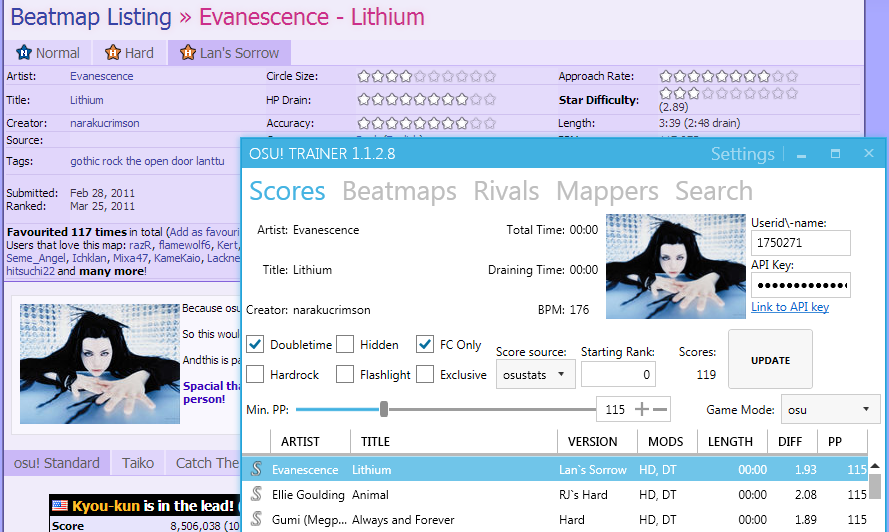Click the S rank icon on Evanescence row

pos(256,469)
